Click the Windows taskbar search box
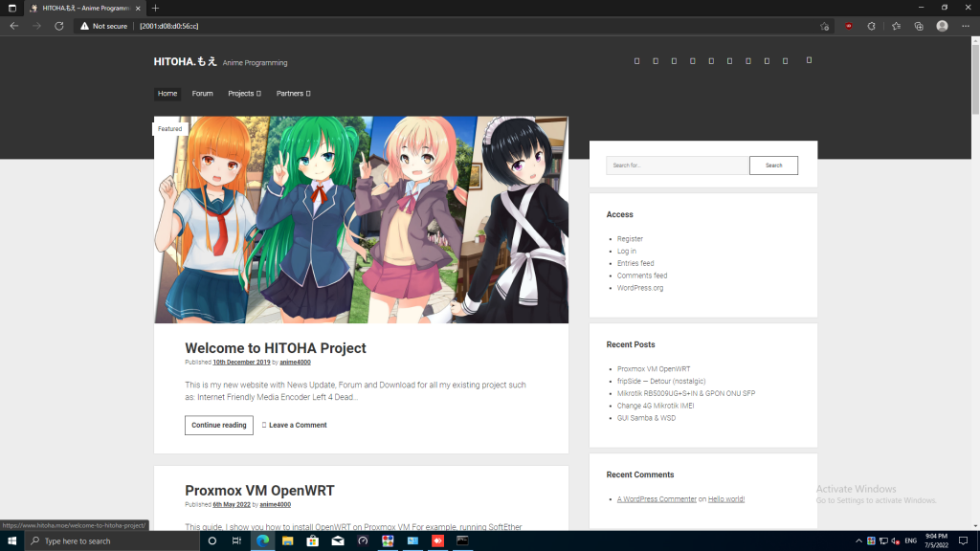The height and width of the screenshot is (551, 980). (x=111, y=541)
